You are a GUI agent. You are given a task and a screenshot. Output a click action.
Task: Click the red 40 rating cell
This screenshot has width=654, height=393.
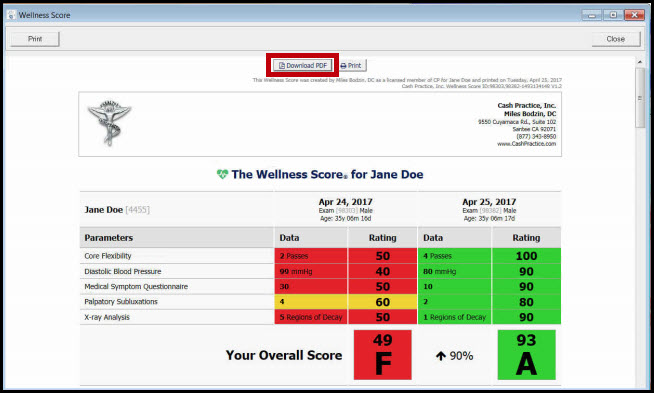[382, 271]
